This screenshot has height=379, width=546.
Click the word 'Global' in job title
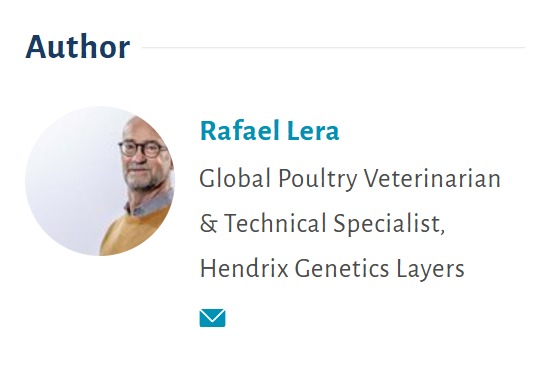click(x=235, y=178)
